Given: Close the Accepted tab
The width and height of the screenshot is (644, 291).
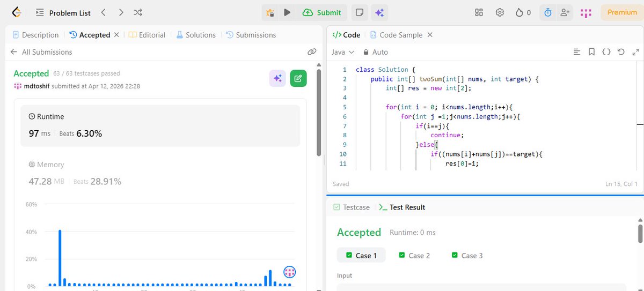Looking at the screenshot, I should point(116,35).
